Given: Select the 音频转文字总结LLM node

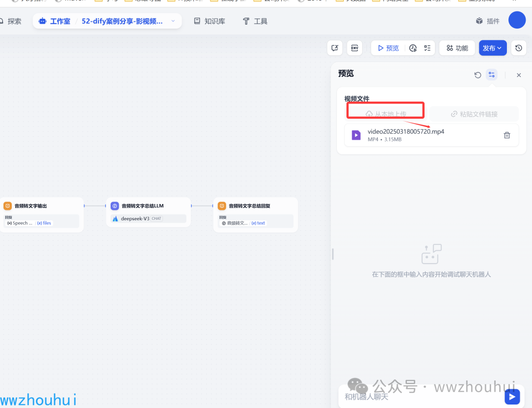Looking at the screenshot, I should pos(148,212).
